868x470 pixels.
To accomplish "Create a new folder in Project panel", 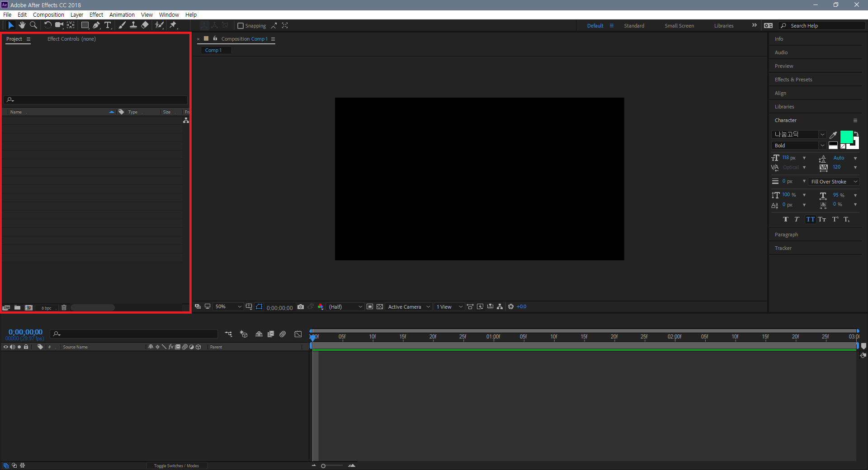I will click(x=17, y=308).
